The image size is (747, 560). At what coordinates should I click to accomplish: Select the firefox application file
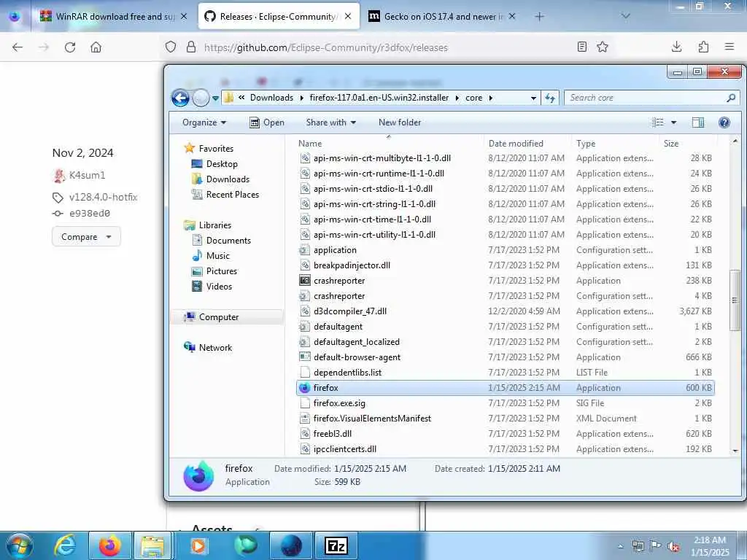pyautogui.click(x=505, y=388)
